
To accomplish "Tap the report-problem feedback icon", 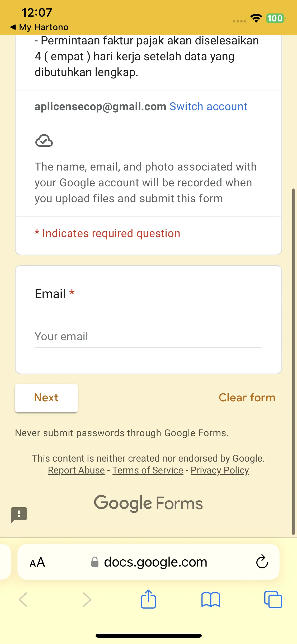I will pos(19,515).
